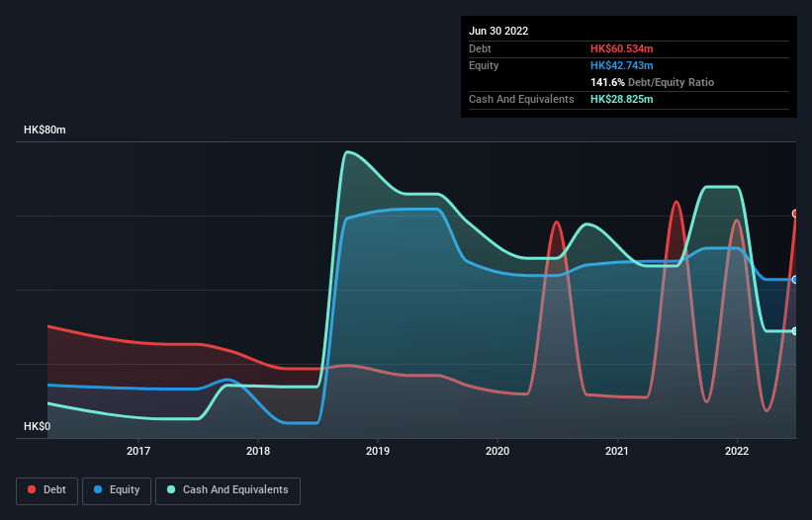
Task: Toggle the Cash And Equivalents legend button
Action: coord(227,490)
